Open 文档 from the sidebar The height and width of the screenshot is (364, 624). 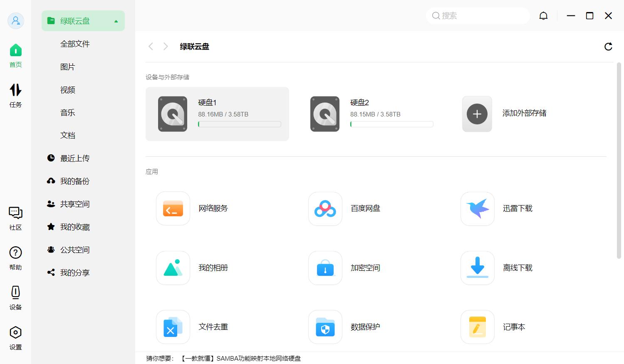(68, 135)
